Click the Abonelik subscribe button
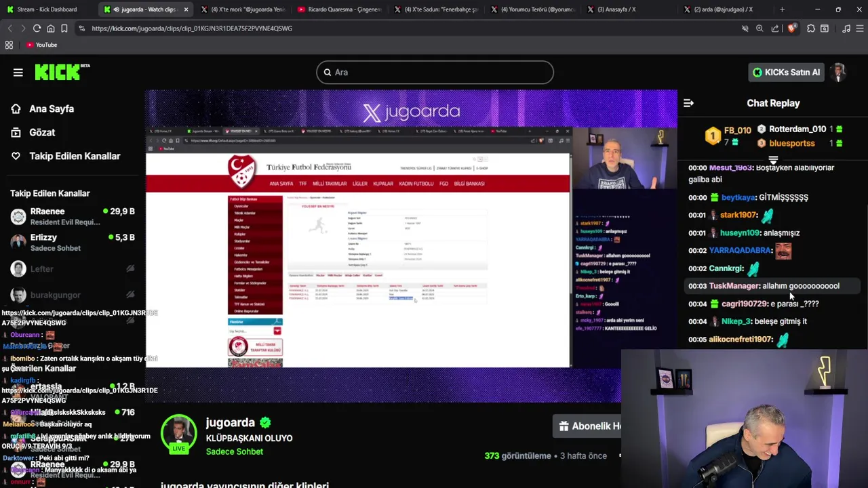868x488 pixels. click(x=587, y=426)
